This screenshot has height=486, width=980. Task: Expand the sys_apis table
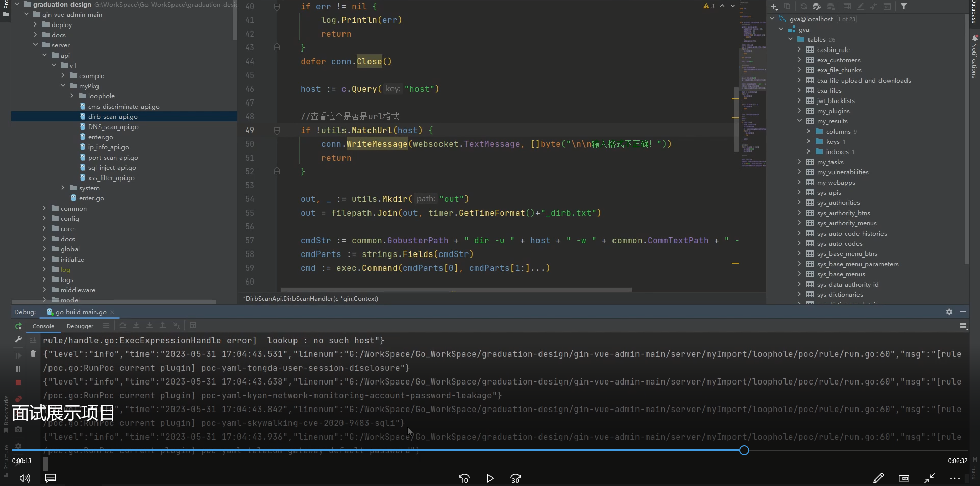tap(799, 192)
